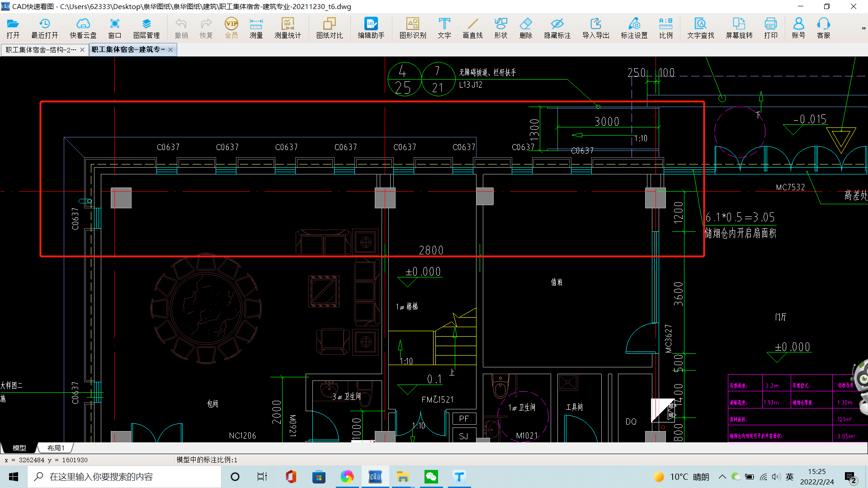Click the 打印 print icon
Screen dimensions: 868x488
771,28
